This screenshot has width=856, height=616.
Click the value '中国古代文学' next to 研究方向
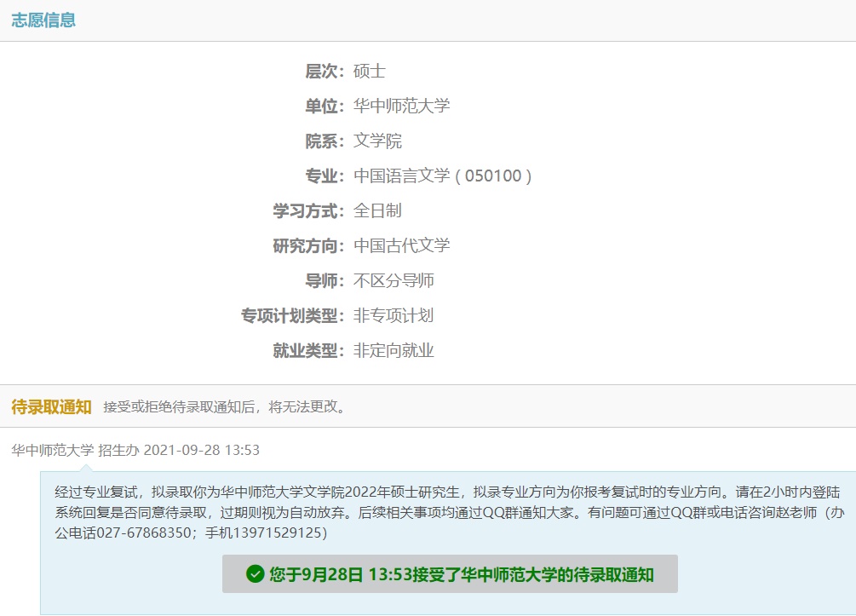(x=402, y=245)
